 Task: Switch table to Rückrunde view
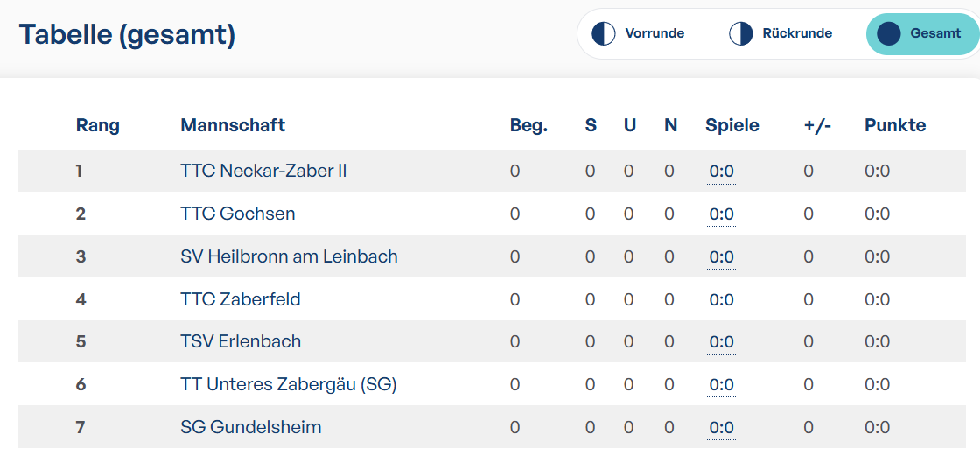click(x=781, y=33)
